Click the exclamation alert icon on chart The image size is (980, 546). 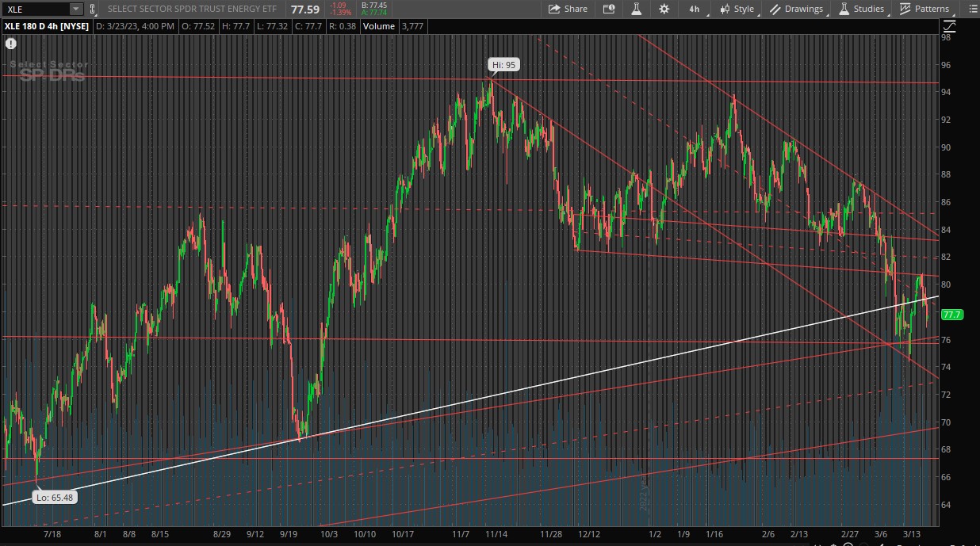(x=10, y=44)
